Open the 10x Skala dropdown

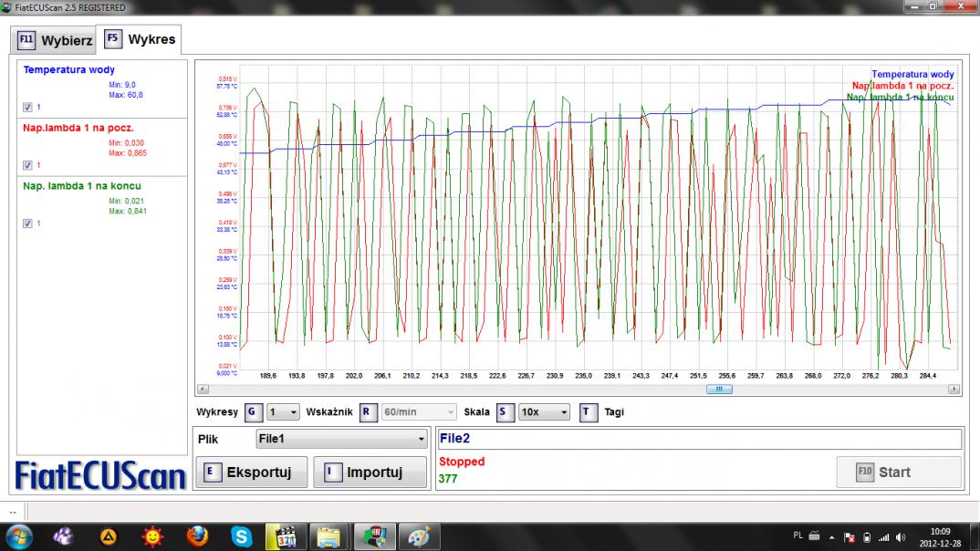(x=544, y=412)
